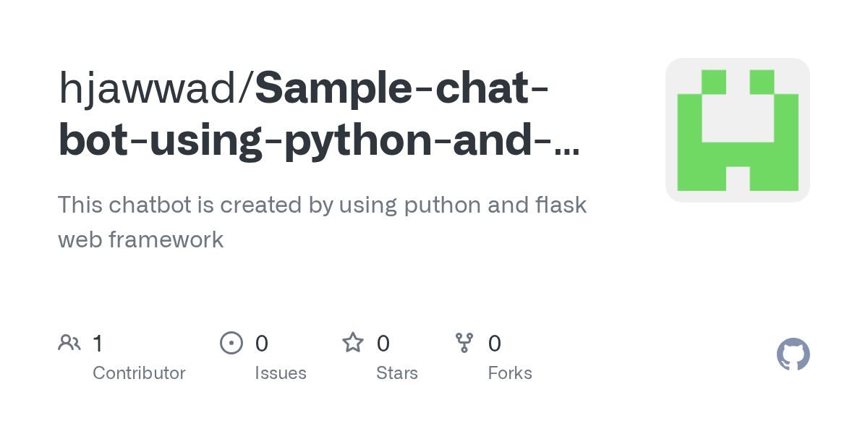
Task: Select the forks count number
Action: 495,343
